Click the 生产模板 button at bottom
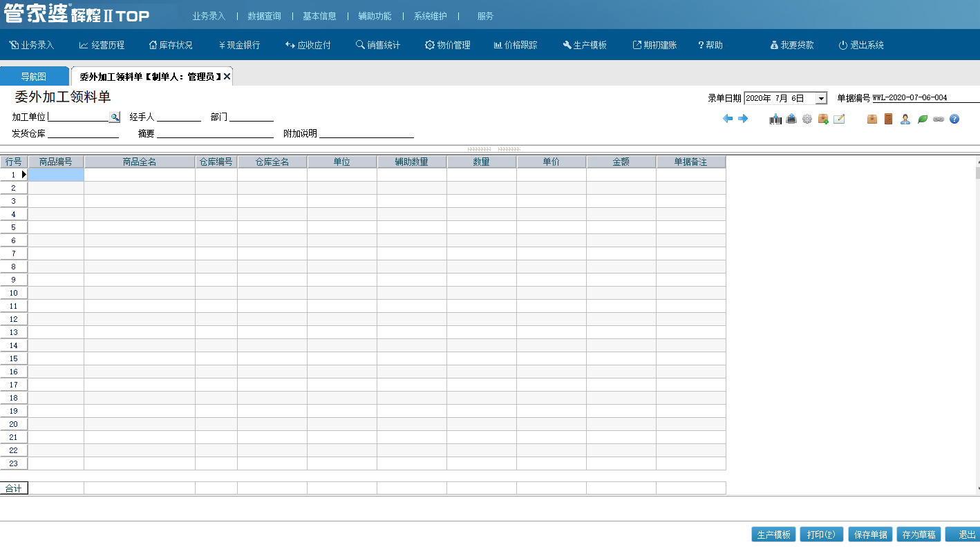The width and height of the screenshot is (980, 547). [774, 535]
